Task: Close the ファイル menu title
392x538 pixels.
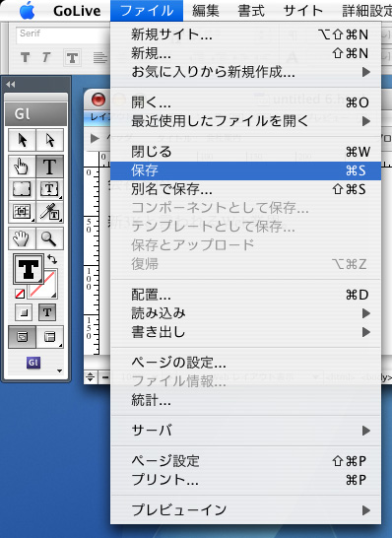Action: (147, 11)
